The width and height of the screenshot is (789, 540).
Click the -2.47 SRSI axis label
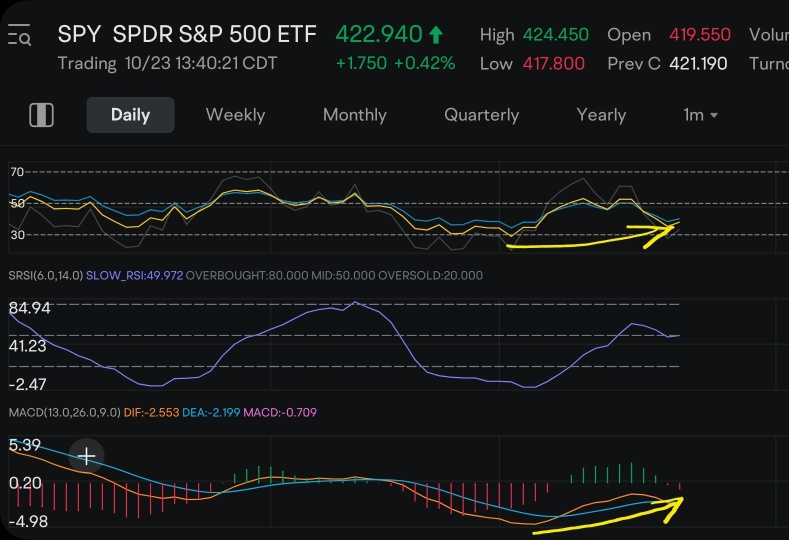(x=28, y=384)
